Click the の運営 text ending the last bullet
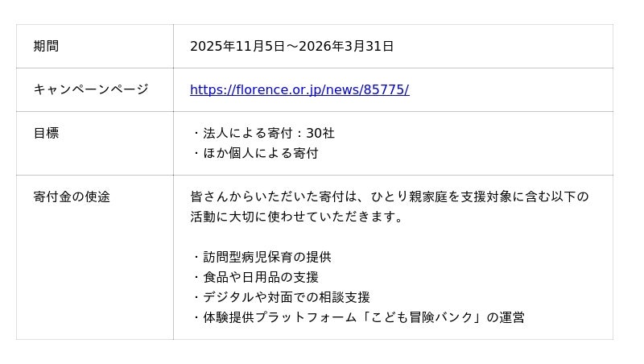Screen dimensions: 644x364 (x=506, y=317)
